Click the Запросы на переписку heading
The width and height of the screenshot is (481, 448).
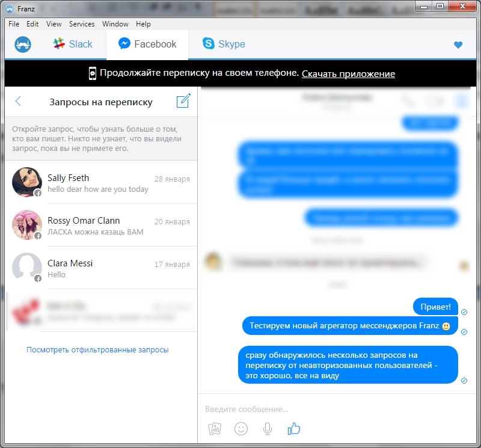(101, 102)
